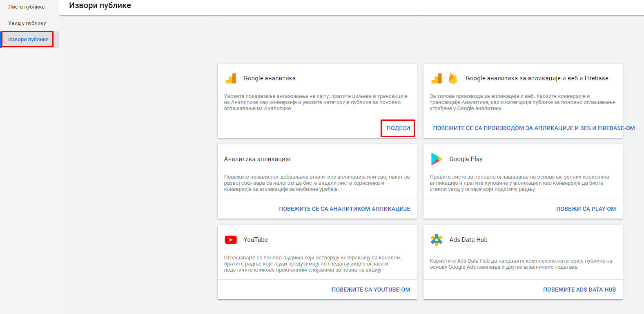
Task: Click the Извори публике page heading
Action: 100,6
